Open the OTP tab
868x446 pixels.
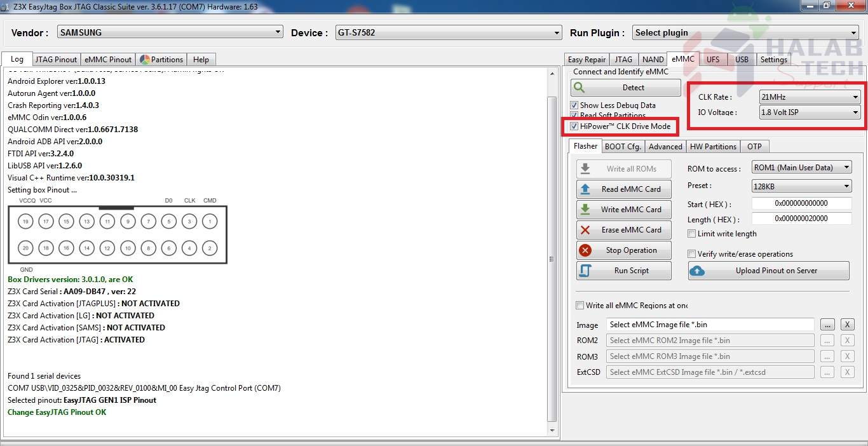point(754,147)
